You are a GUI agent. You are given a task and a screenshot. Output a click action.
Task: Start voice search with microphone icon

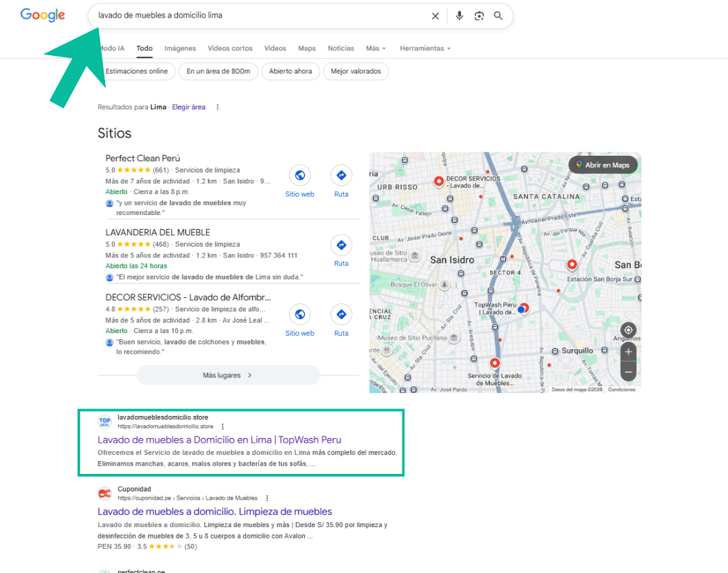coord(459,16)
